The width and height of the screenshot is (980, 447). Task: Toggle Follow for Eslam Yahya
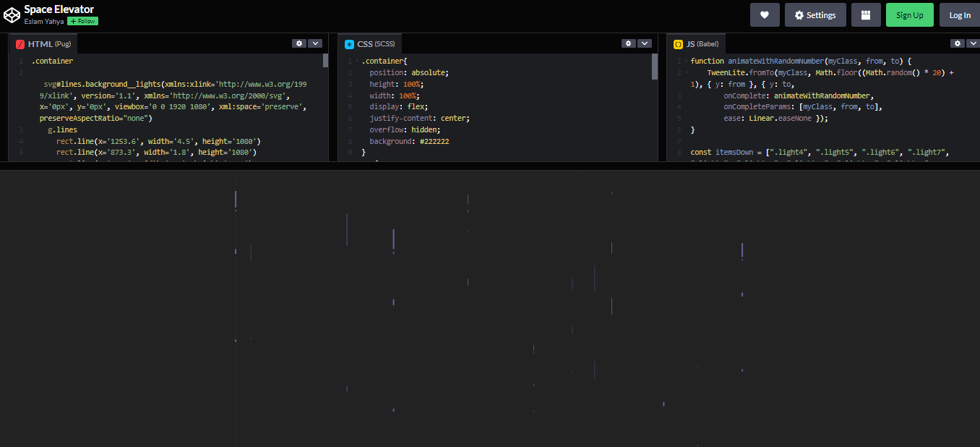82,21
